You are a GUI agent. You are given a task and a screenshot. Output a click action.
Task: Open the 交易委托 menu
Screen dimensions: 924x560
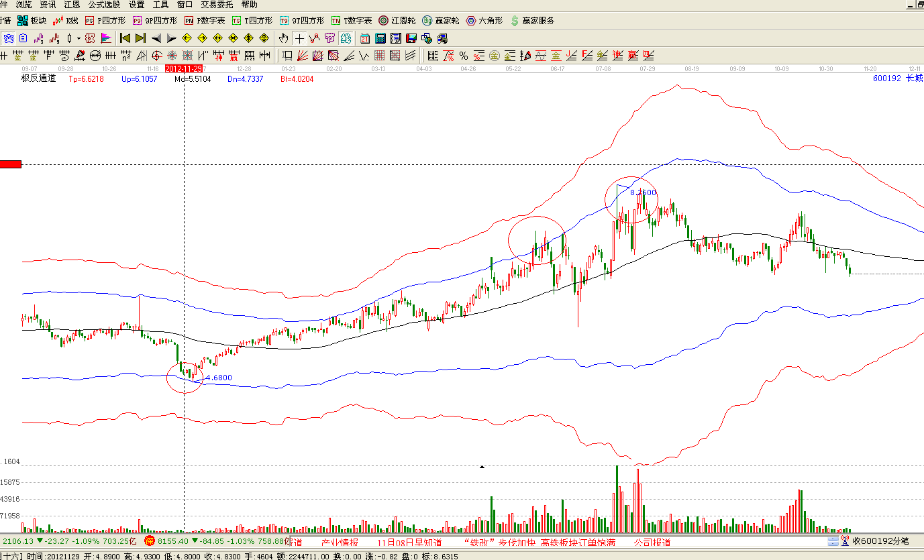[x=217, y=5]
